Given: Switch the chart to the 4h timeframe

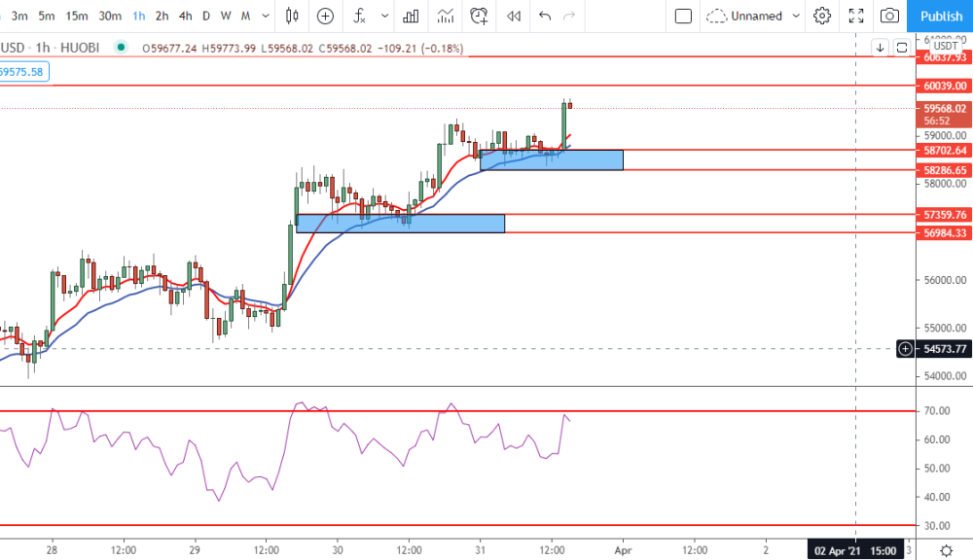Looking at the screenshot, I should 186,17.
